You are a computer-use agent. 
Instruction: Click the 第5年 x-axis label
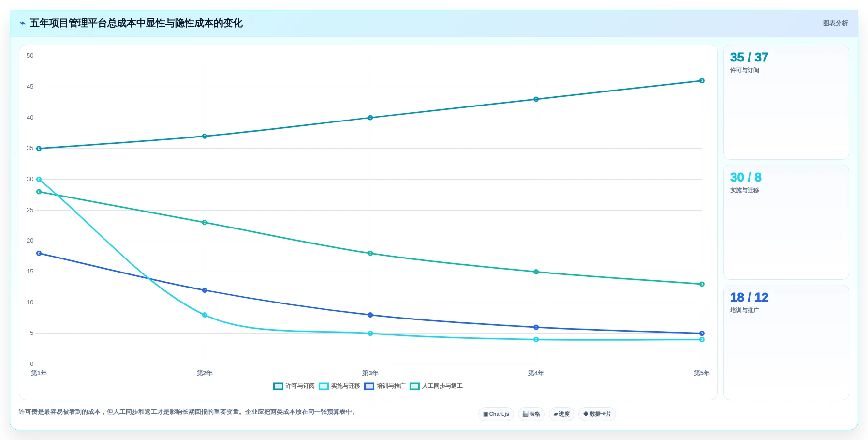[x=702, y=373]
